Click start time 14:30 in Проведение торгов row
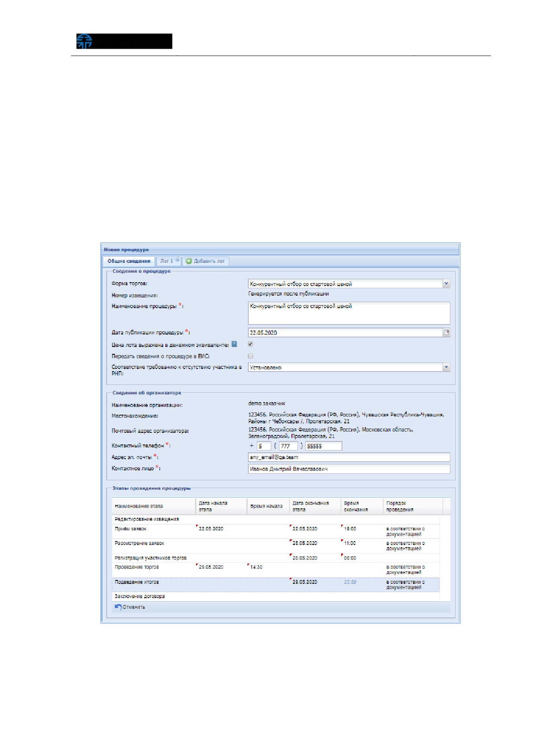The height and width of the screenshot is (756, 535). click(256, 567)
